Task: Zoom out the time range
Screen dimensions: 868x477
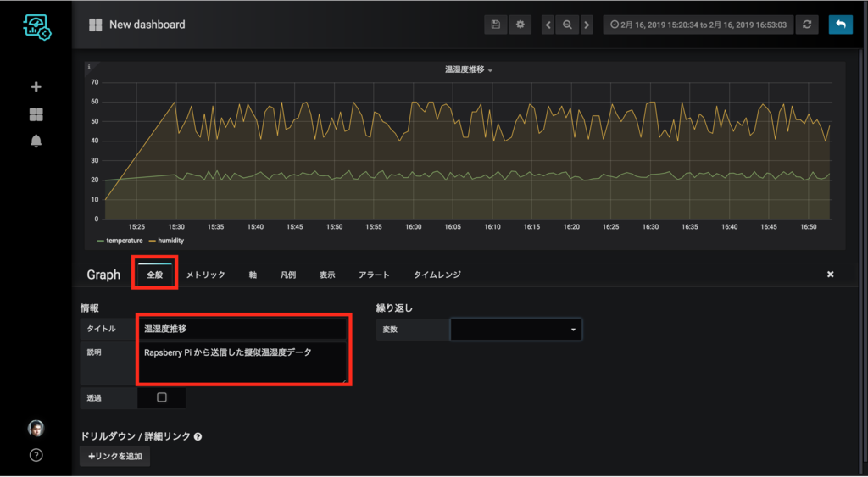Action: coord(567,25)
